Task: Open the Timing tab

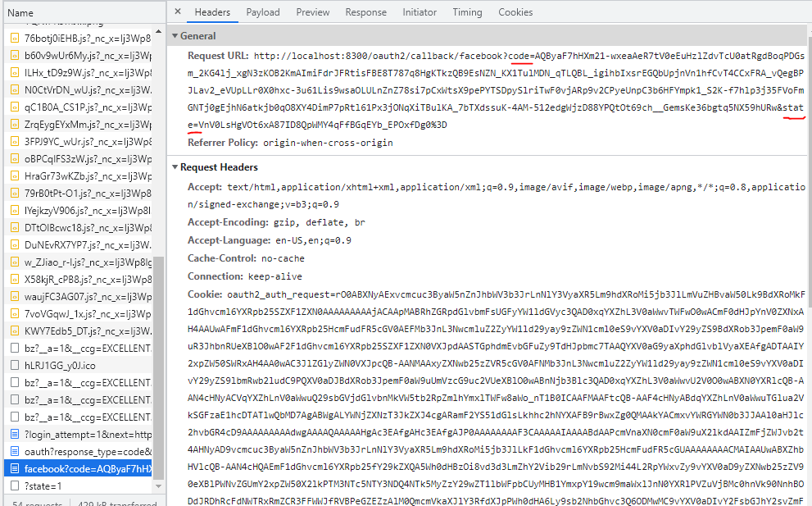Action: click(x=467, y=12)
